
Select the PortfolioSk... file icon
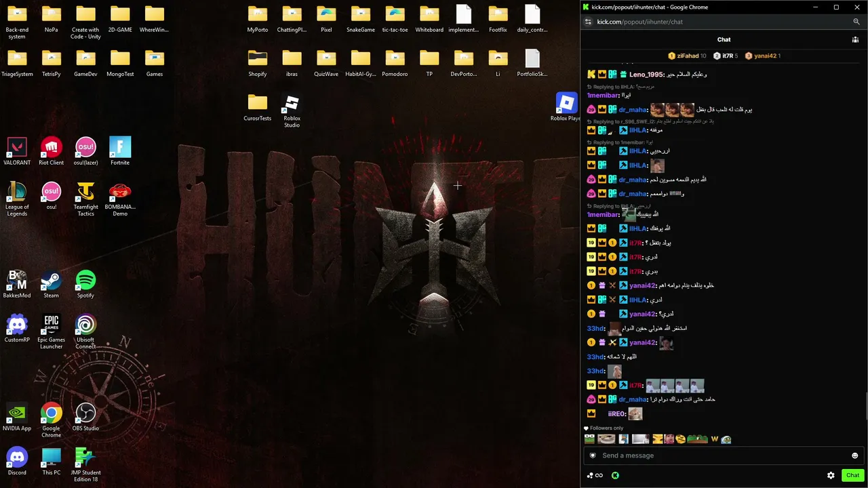532,63
